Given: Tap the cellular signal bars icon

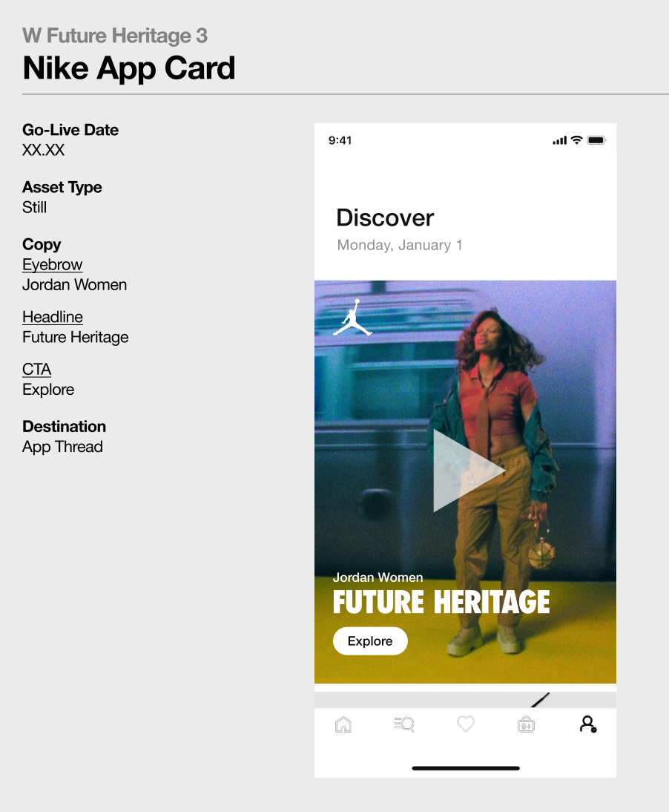Looking at the screenshot, I should (x=560, y=140).
